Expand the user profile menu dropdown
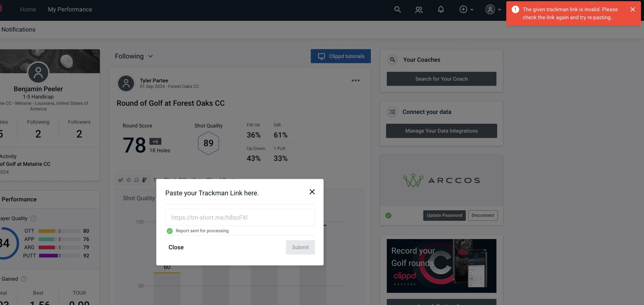Viewport: 644px width, 305px height. coord(493,9)
